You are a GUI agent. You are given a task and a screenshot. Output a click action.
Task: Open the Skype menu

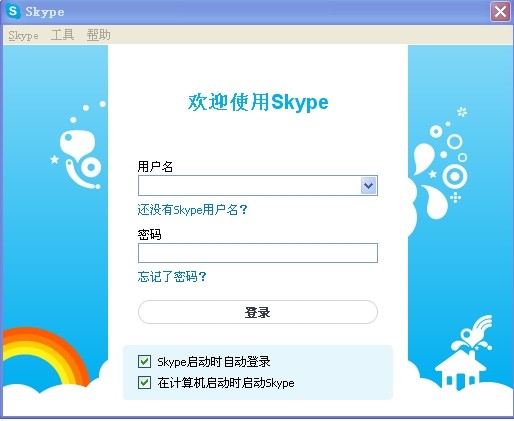[x=23, y=35]
